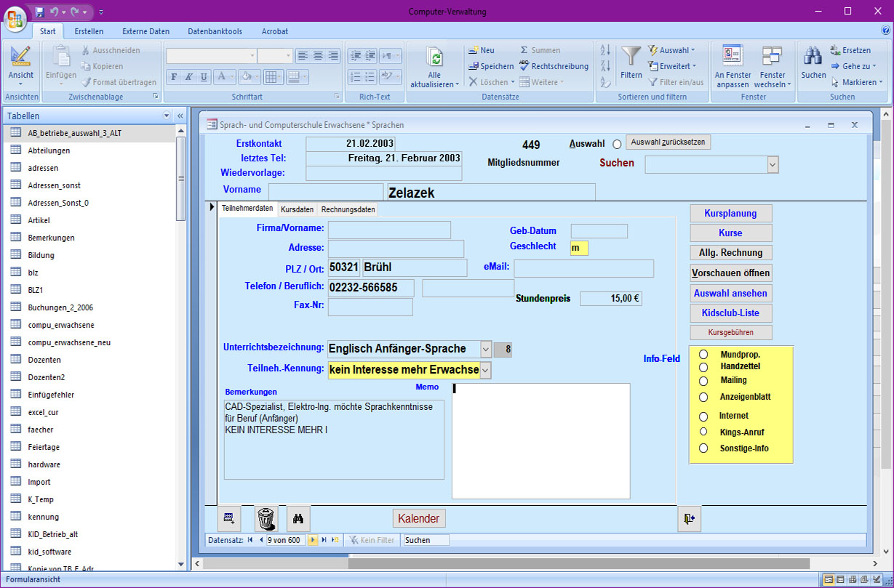Select the Mailing radio option
The height and width of the screenshot is (588, 894).
(703, 380)
